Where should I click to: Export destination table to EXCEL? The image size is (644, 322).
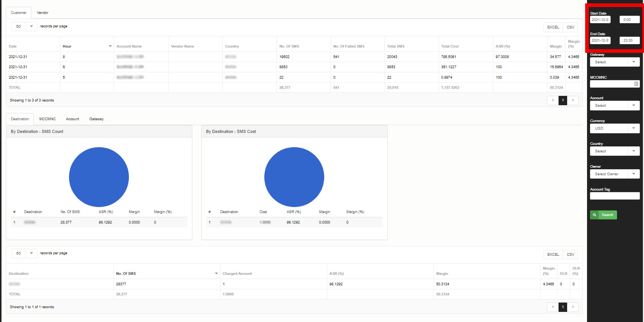click(553, 255)
